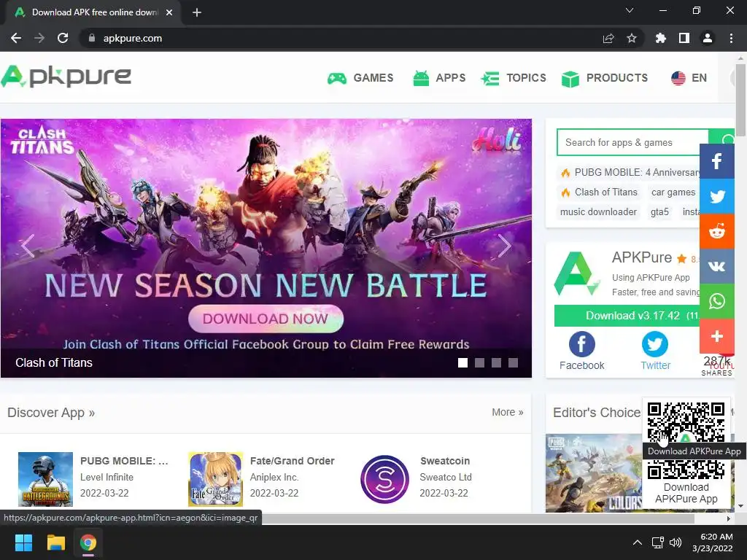Click the APKPure app logo in sidebar
Image resolution: width=747 pixels, height=560 pixels.
(x=577, y=274)
